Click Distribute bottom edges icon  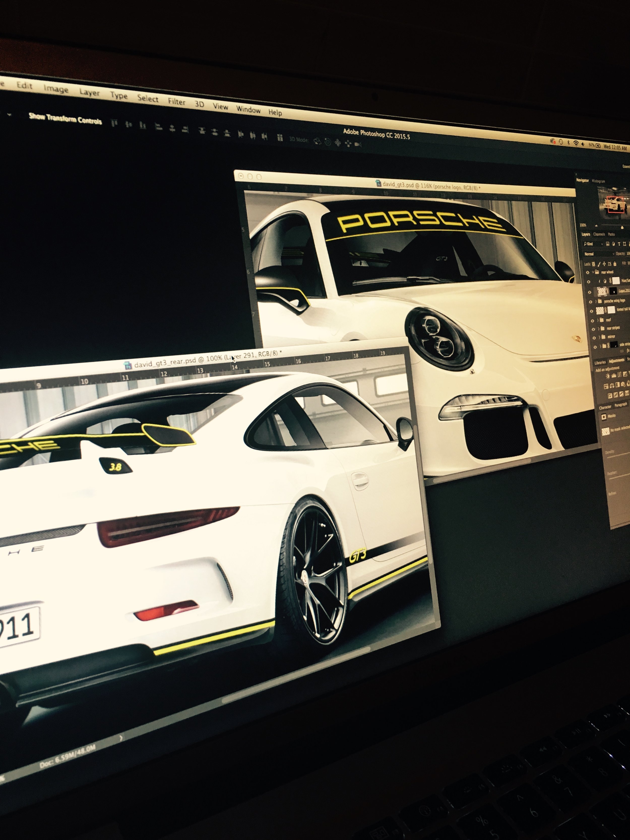pyautogui.click(x=227, y=133)
